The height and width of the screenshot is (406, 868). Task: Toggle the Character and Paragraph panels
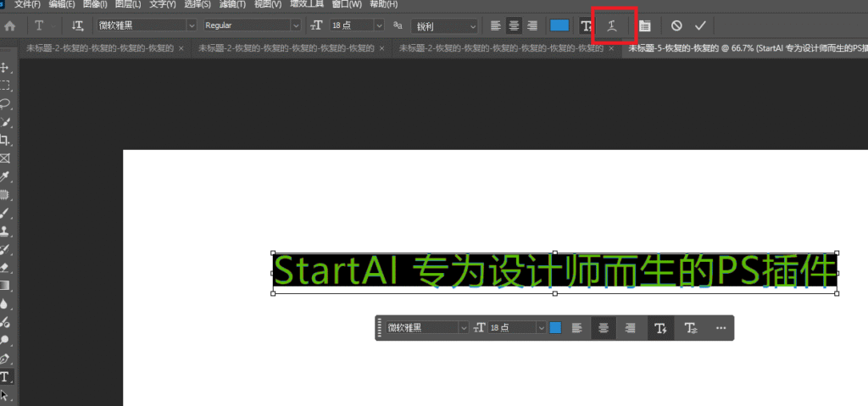pos(644,25)
